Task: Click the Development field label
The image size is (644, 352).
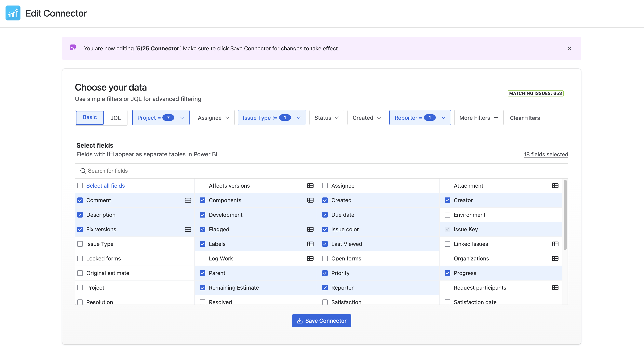Action: tap(225, 215)
